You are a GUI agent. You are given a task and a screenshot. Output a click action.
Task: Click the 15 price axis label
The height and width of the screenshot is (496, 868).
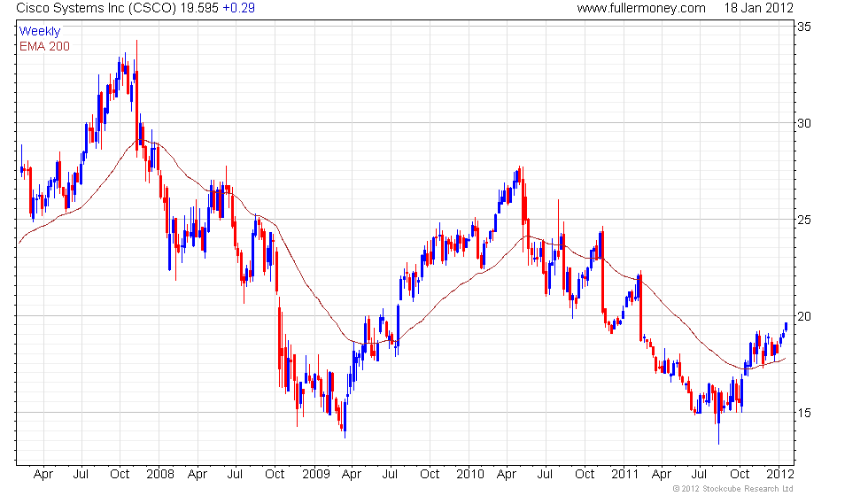click(x=804, y=413)
